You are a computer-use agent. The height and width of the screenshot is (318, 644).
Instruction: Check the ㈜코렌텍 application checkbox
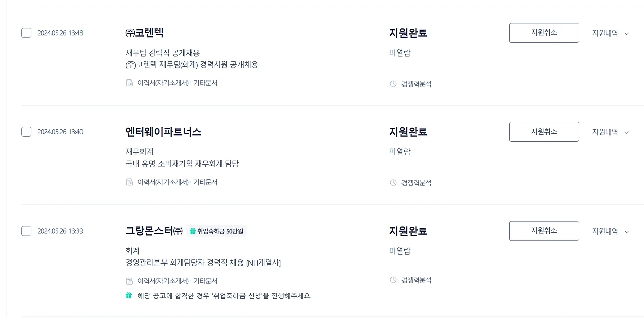coord(26,33)
